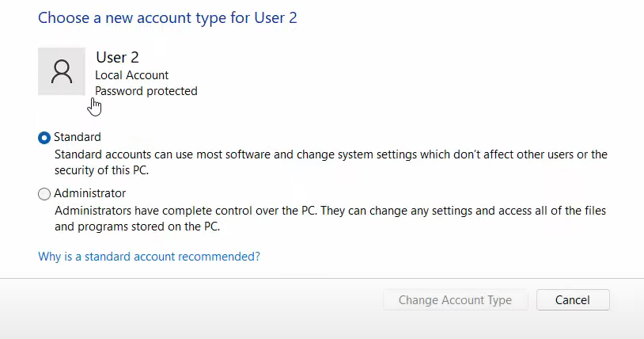Click the User 2 avatar icon
This screenshot has height=339, width=644.
pyautogui.click(x=62, y=71)
